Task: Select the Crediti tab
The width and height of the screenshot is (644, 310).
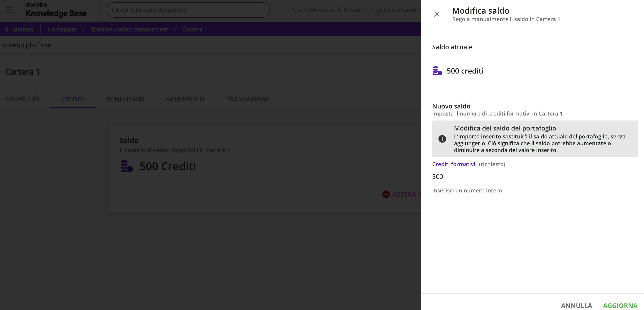Action: (x=73, y=99)
